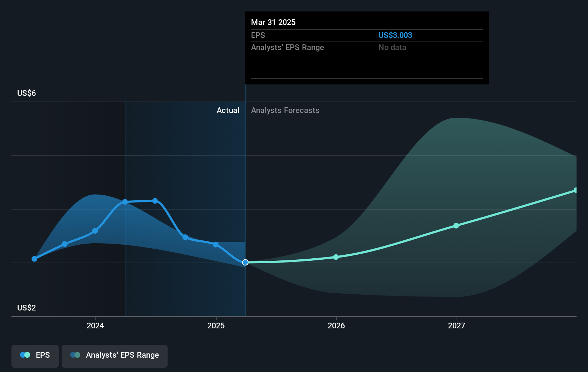This screenshot has width=588, height=372.
Task: Select the EPS point at mid-2024 peak
Action: pos(155,201)
